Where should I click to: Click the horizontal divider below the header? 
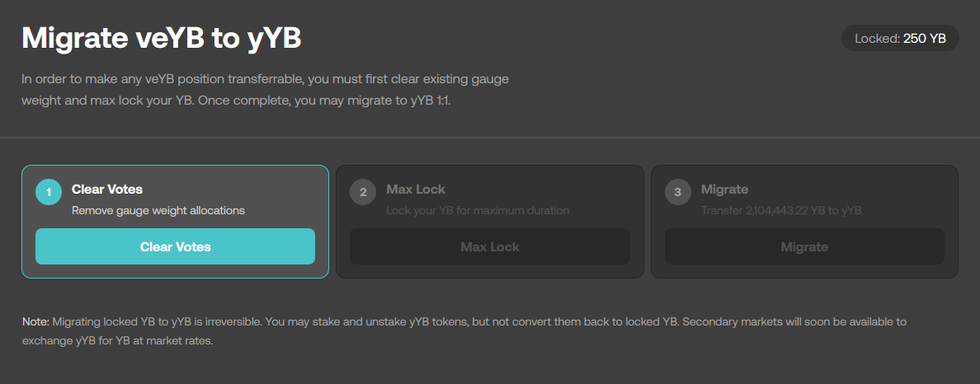(x=490, y=137)
